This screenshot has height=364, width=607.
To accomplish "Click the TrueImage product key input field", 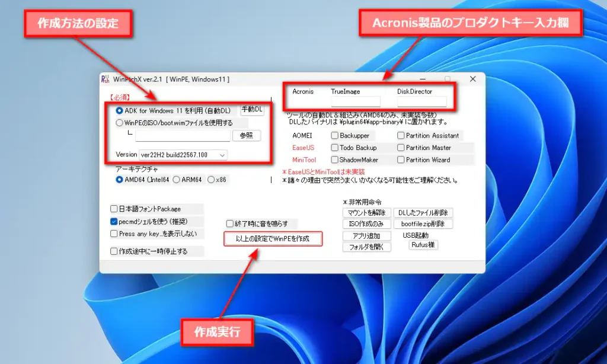I will click(x=356, y=101).
